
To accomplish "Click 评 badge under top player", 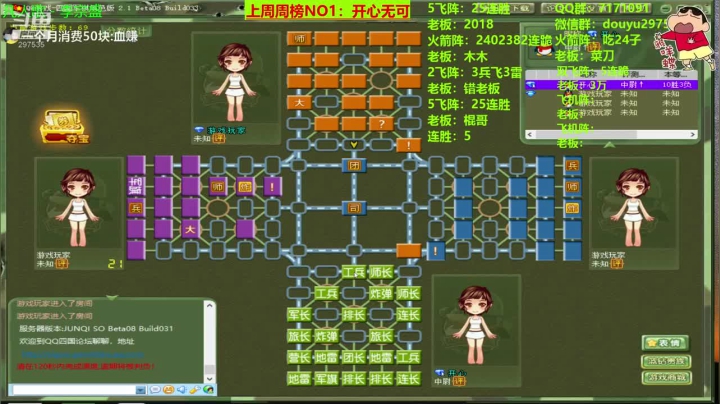I will click(219, 139).
